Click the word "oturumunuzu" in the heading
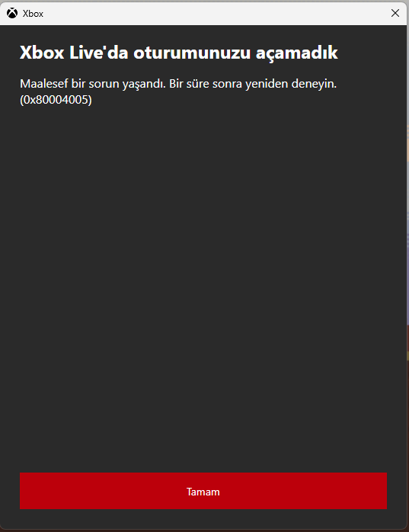Image resolution: width=409 pixels, height=532 pixels. (x=192, y=53)
